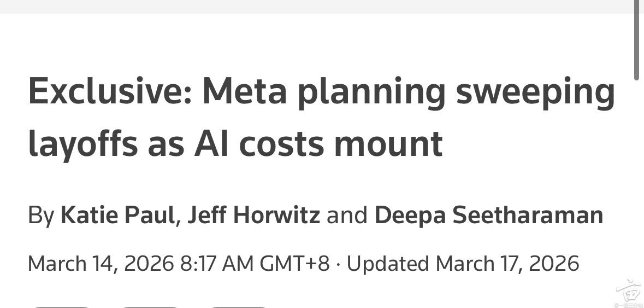Click 'sweeping' in the article headline
Image resolution: width=644 pixels, height=308 pixels.
535,93
